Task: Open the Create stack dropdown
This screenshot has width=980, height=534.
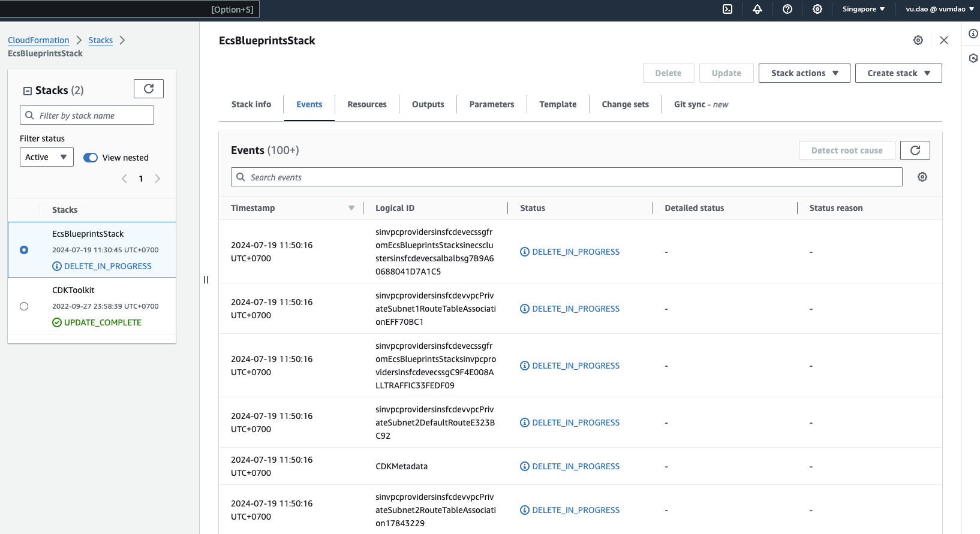Action: click(x=898, y=73)
